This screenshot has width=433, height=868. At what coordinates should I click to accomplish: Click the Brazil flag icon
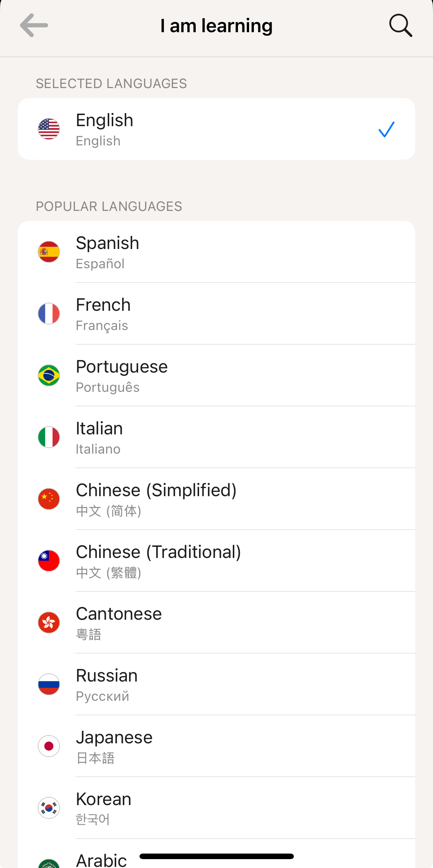tap(49, 376)
